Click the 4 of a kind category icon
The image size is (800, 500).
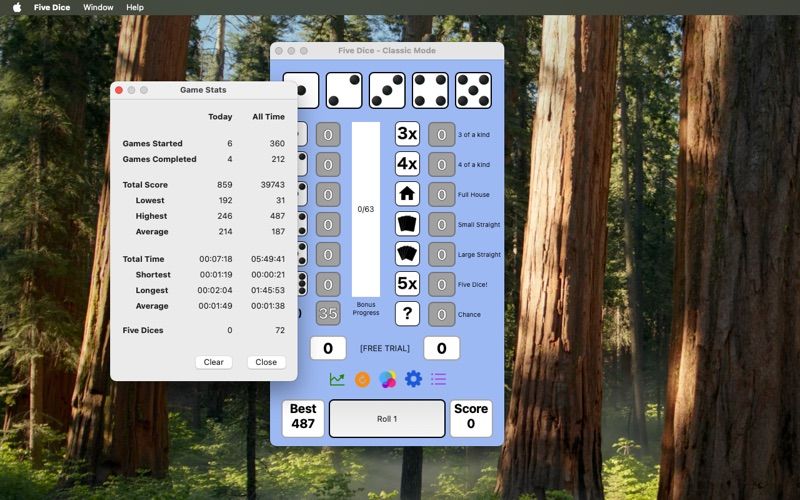coord(407,164)
